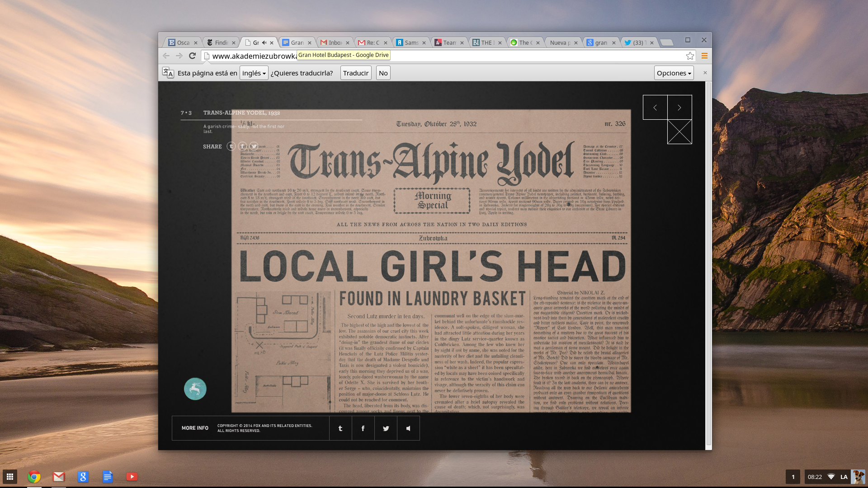Open page language dropdown 'inglés'

point(254,73)
